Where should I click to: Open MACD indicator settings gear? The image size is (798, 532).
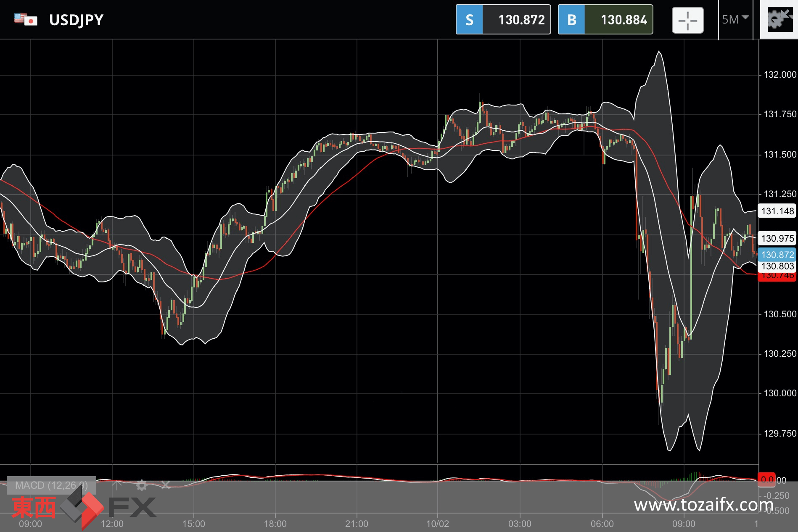click(x=142, y=485)
